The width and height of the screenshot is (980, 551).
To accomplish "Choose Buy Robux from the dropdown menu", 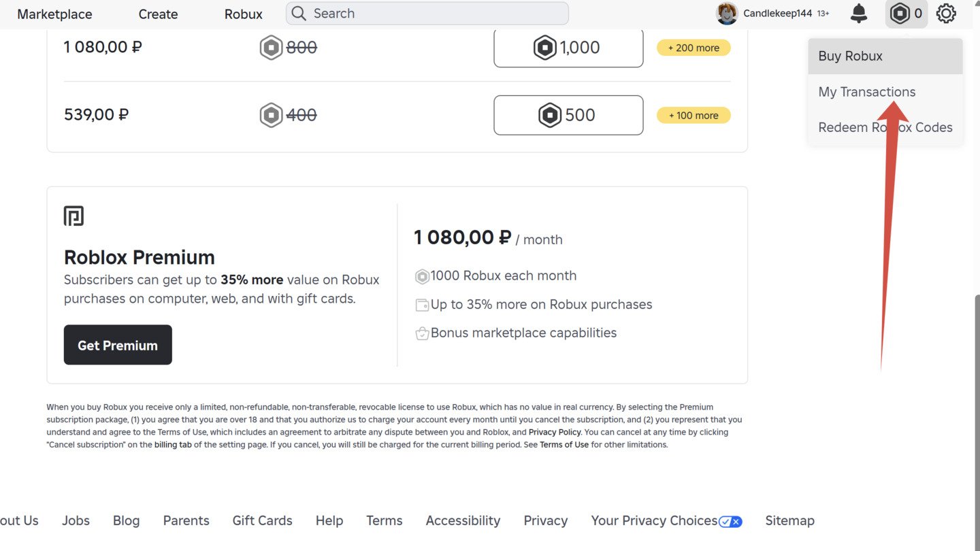I will pyautogui.click(x=885, y=56).
